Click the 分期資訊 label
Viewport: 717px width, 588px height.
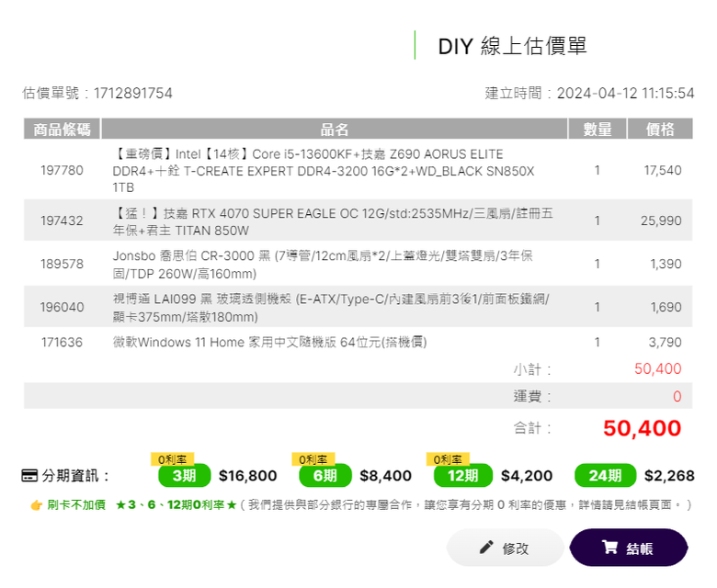tap(76, 476)
